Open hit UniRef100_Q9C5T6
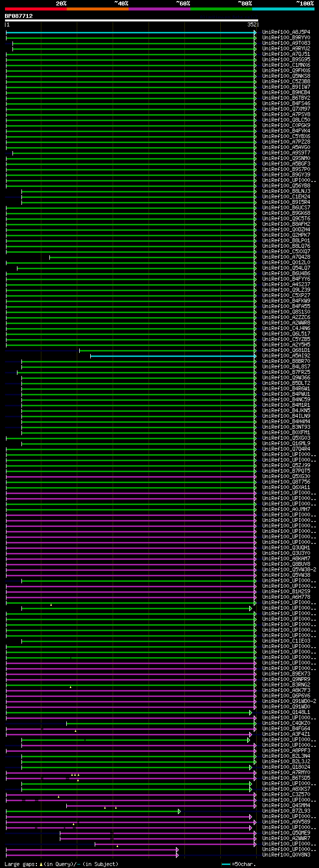319x868 pixels. pos(286,218)
